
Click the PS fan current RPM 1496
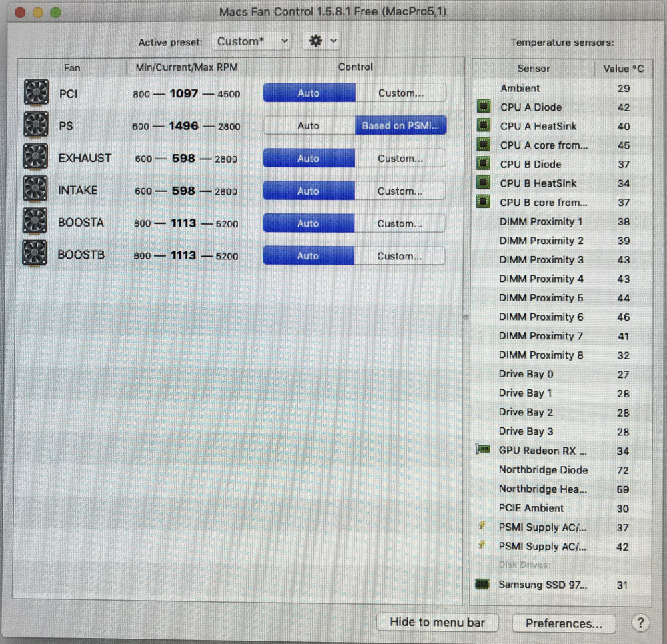[x=184, y=126]
